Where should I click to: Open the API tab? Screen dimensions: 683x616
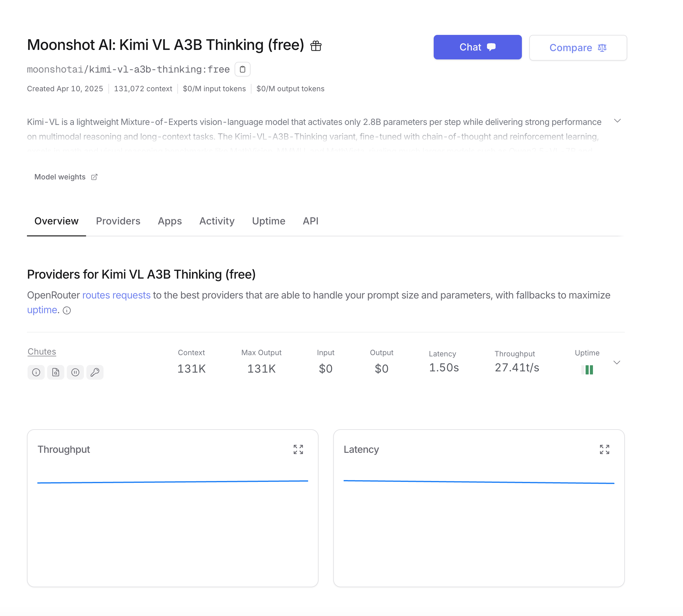pyautogui.click(x=311, y=221)
